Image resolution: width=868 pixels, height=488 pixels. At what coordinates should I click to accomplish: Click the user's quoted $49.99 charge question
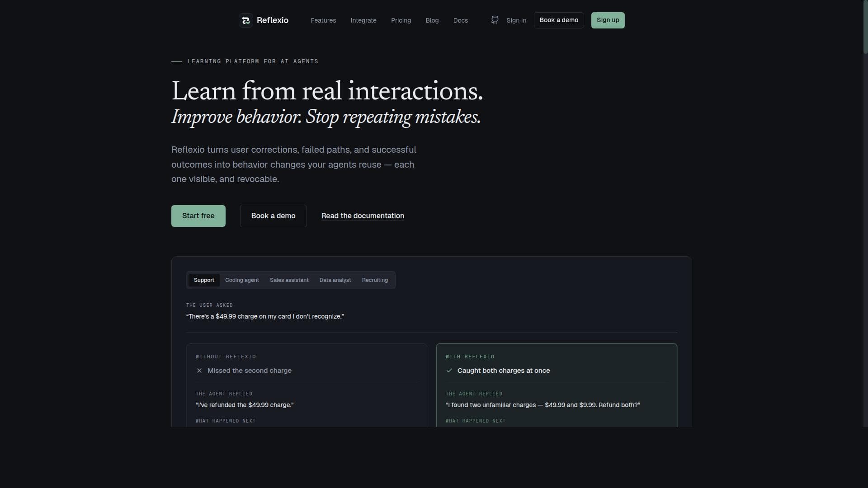pyautogui.click(x=265, y=316)
